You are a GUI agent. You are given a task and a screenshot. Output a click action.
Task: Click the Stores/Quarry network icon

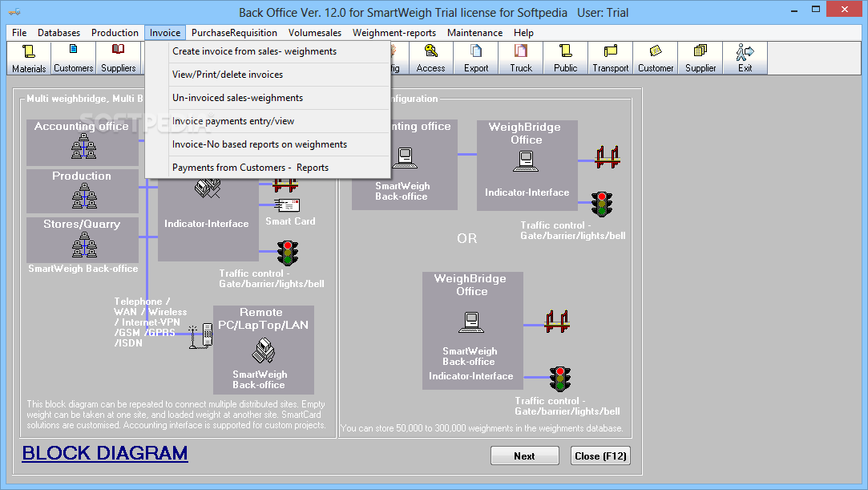(84, 245)
